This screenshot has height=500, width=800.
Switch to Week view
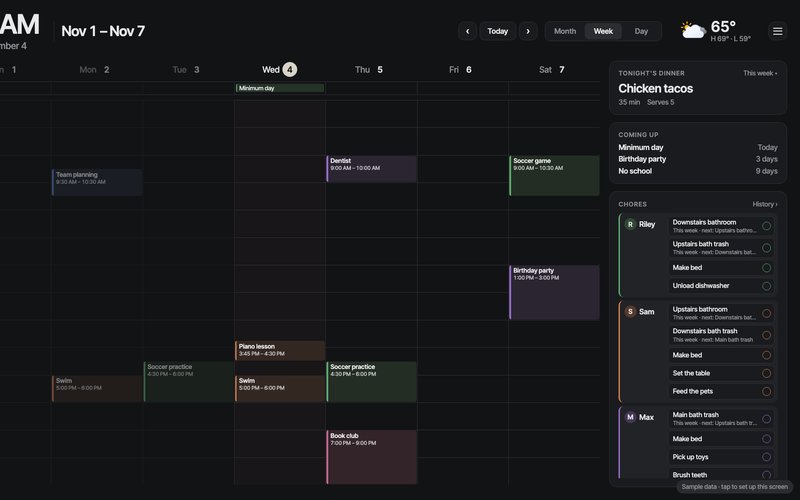click(603, 31)
